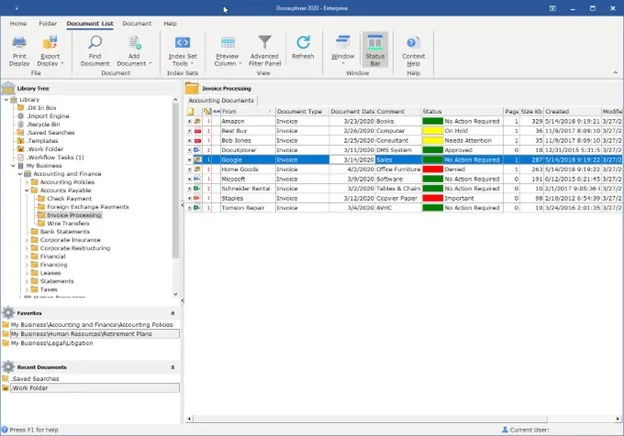
Task: Open the Legal Litigation favorite
Action: coord(52,343)
